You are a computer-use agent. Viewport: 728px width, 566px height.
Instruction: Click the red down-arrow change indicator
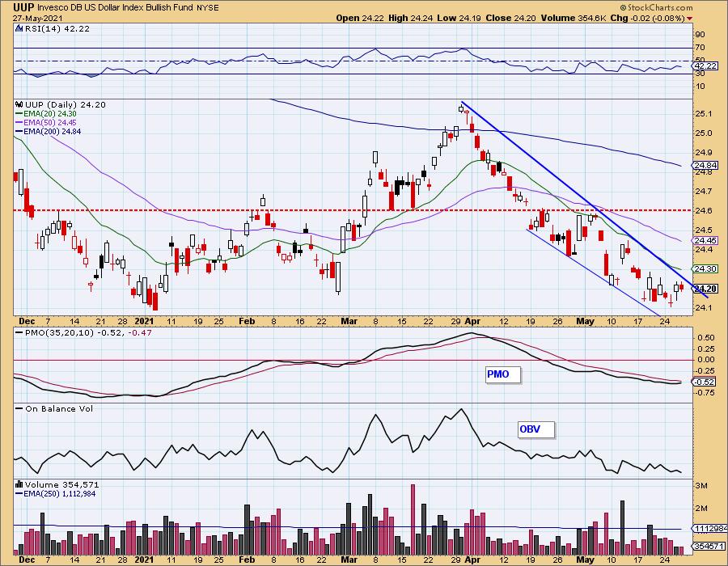pyautogui.click(x=689, y=19)
